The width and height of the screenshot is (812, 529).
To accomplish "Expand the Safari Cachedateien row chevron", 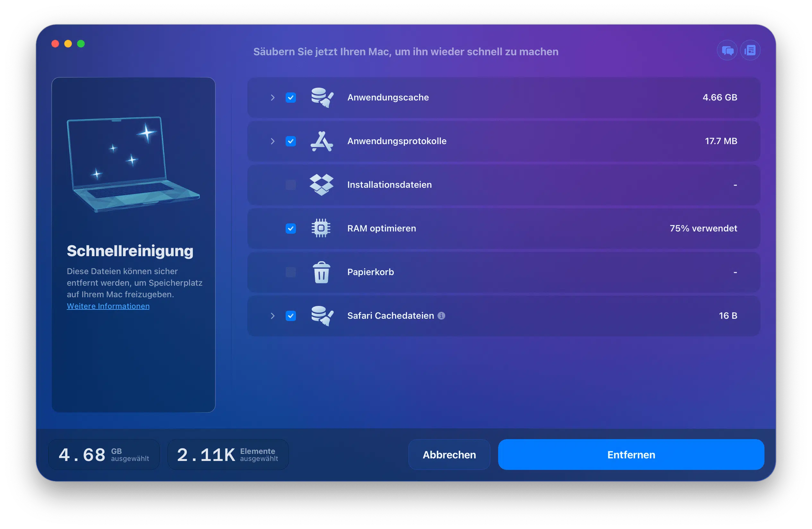I will (272, 316).
